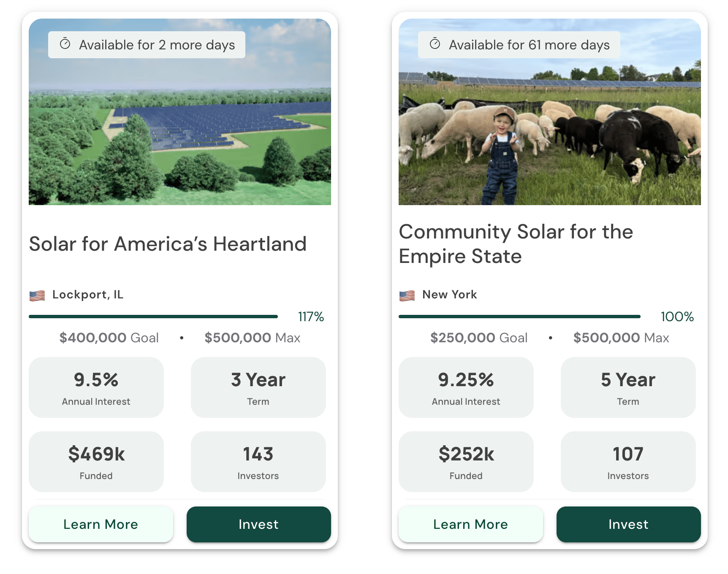Click the Solar for America's Heartland title
This screenshot has height=574, width=728.
coord(168,244)
